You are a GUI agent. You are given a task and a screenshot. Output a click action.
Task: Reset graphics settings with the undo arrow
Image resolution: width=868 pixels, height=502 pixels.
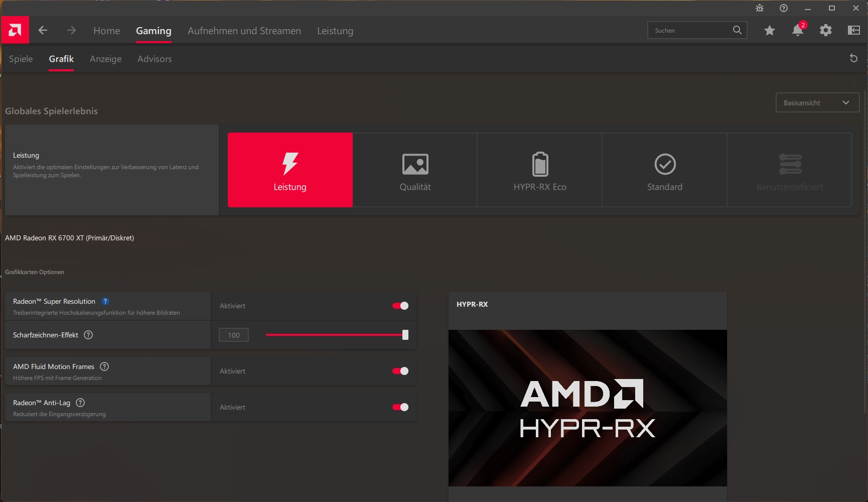[x=853, y=58]
